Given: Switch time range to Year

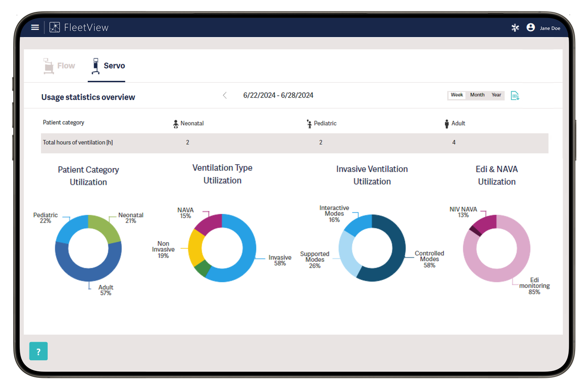Looking at the screenshot, I should click(496, 95).
